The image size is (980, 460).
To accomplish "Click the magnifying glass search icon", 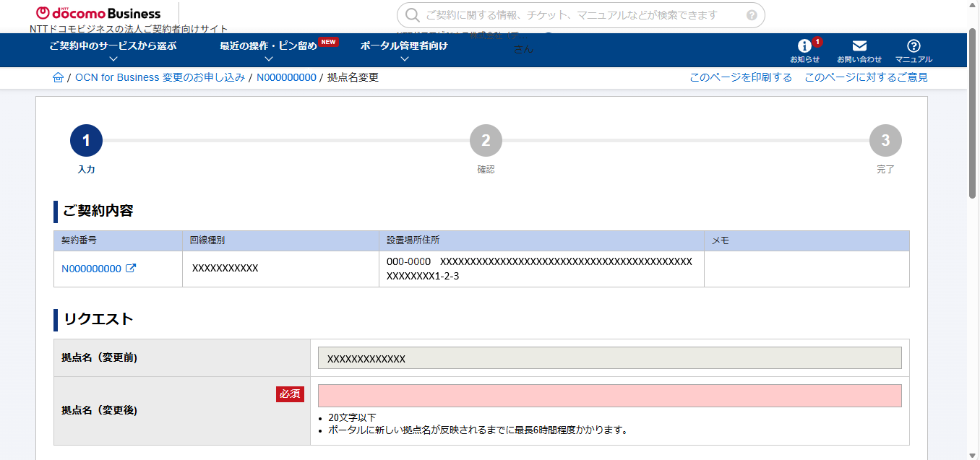I will point(412,15).
